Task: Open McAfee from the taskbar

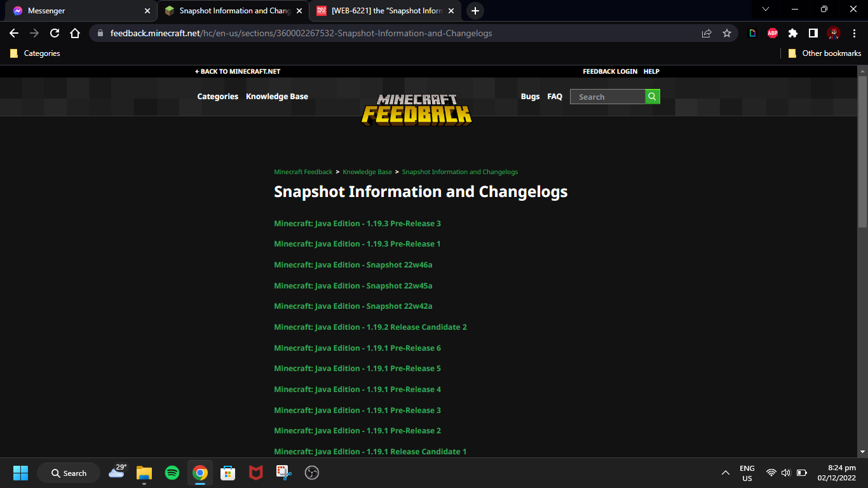Action: 255,473
